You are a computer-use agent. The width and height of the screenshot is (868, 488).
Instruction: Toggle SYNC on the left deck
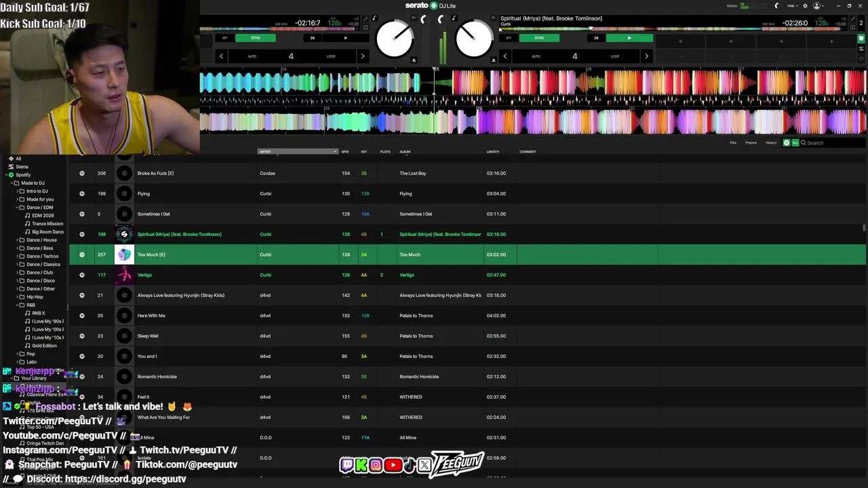tap(256, 38)
